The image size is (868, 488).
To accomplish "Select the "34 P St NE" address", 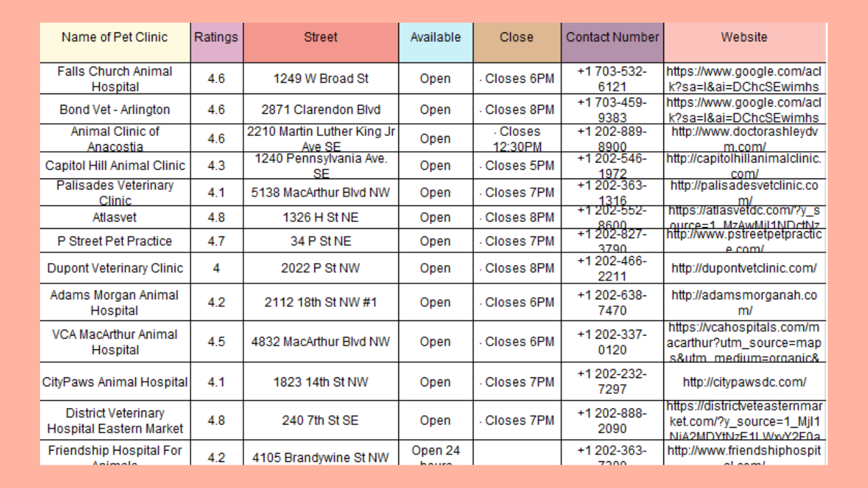I will pyautogui.click(x=321, y=241).
